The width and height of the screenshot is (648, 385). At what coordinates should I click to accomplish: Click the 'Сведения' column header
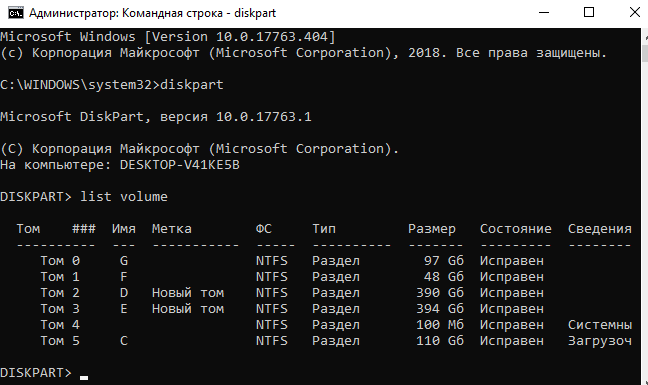click(600, 229)
